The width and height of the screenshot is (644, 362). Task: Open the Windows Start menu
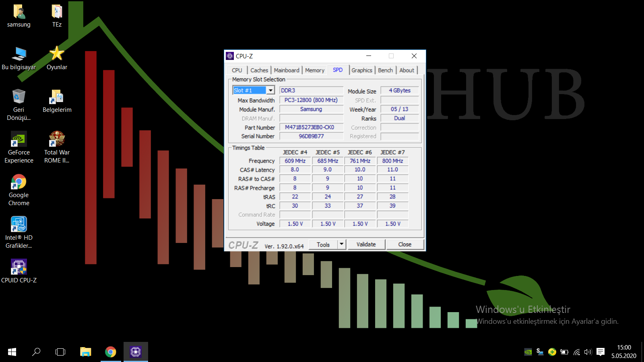pyautogui.click(x=12, y=352)
